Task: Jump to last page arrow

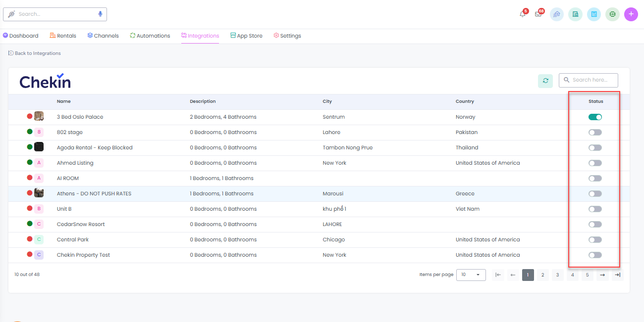Action: (x=617, y=275)
